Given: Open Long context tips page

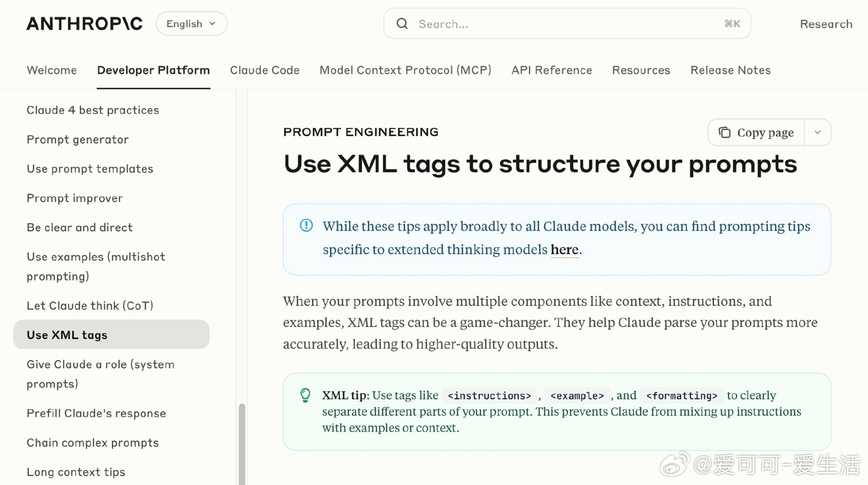Looking at the screenshot, I should click(76, 472).
